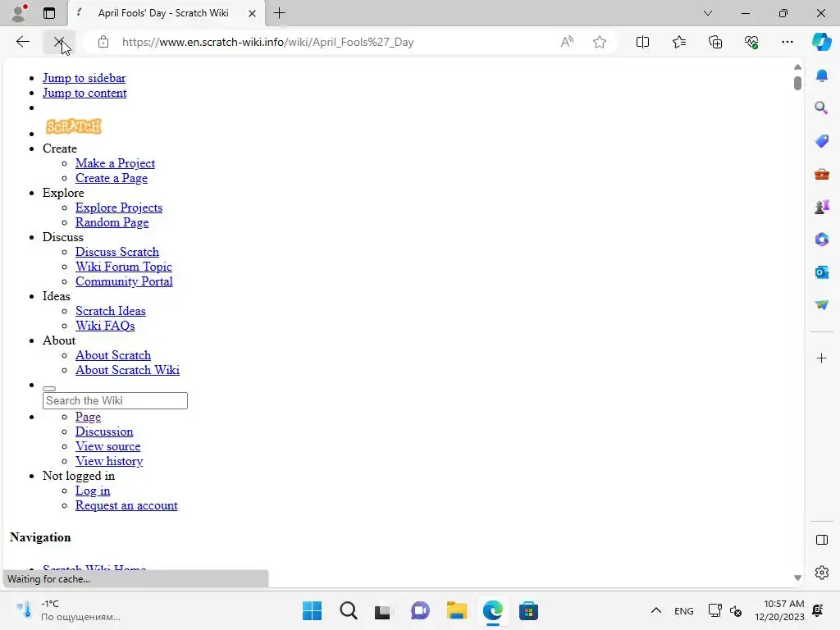
Task: Click the Scratch logo image
Action: coord(73,126)
